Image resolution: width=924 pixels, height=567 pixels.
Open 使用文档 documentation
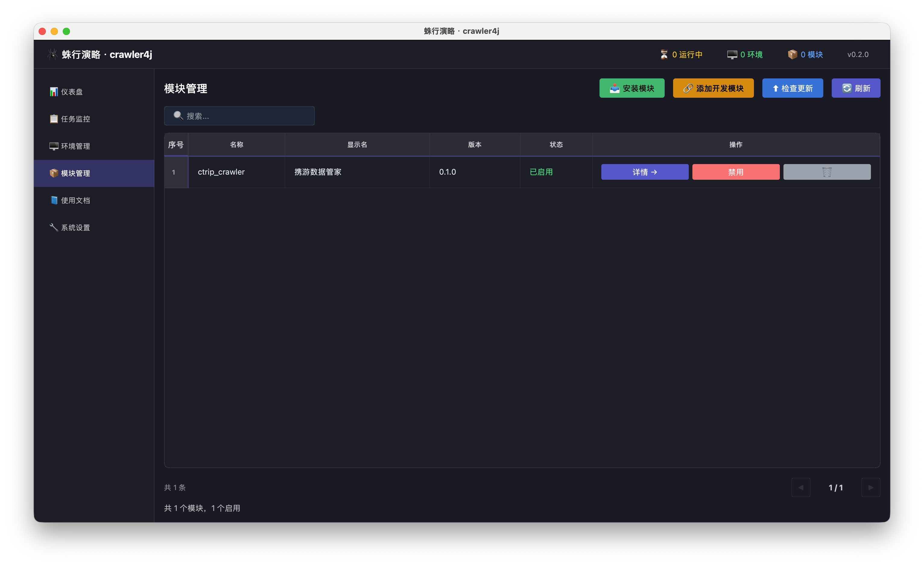94,200
